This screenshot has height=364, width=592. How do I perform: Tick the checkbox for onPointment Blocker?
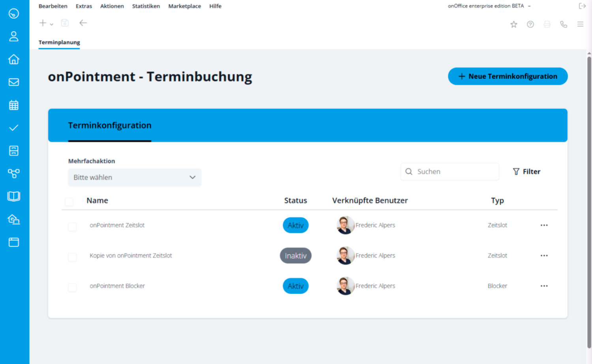click(x=72, y=287)
